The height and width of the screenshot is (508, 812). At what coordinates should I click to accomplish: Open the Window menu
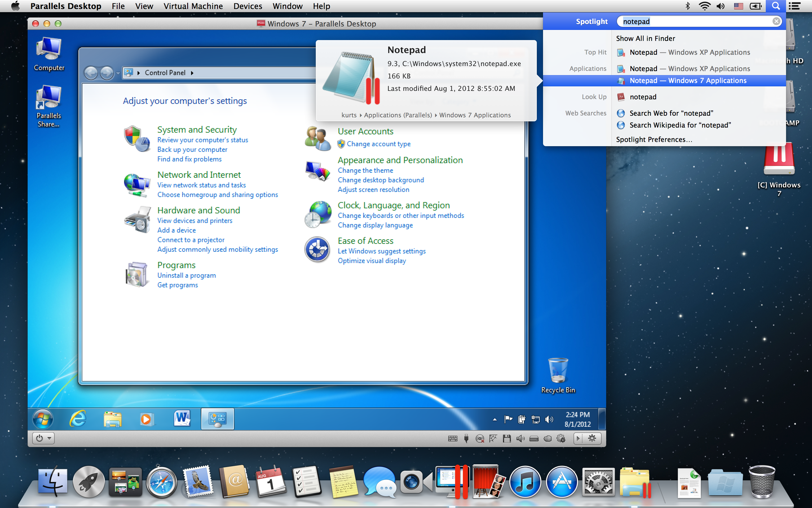click(288, 6)
